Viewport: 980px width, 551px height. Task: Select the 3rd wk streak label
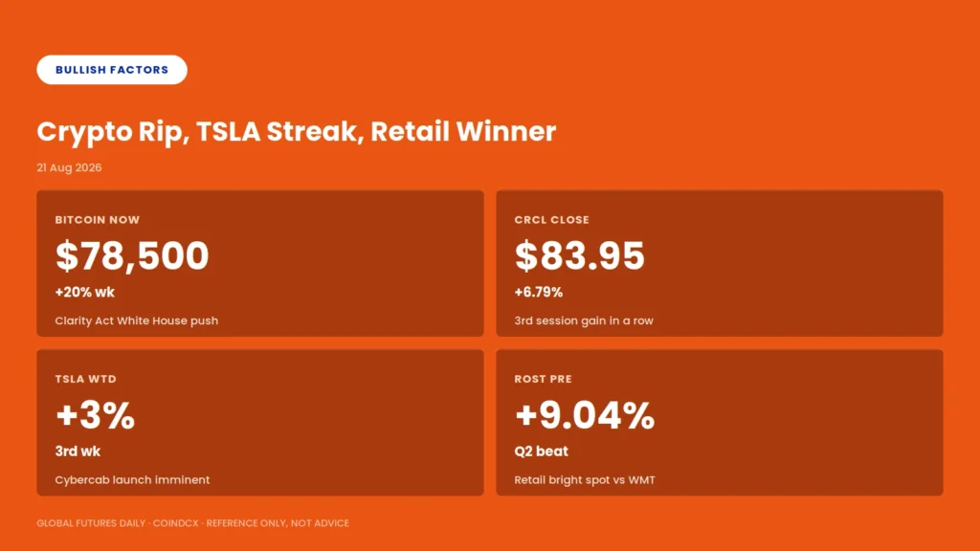coord(78,452)
